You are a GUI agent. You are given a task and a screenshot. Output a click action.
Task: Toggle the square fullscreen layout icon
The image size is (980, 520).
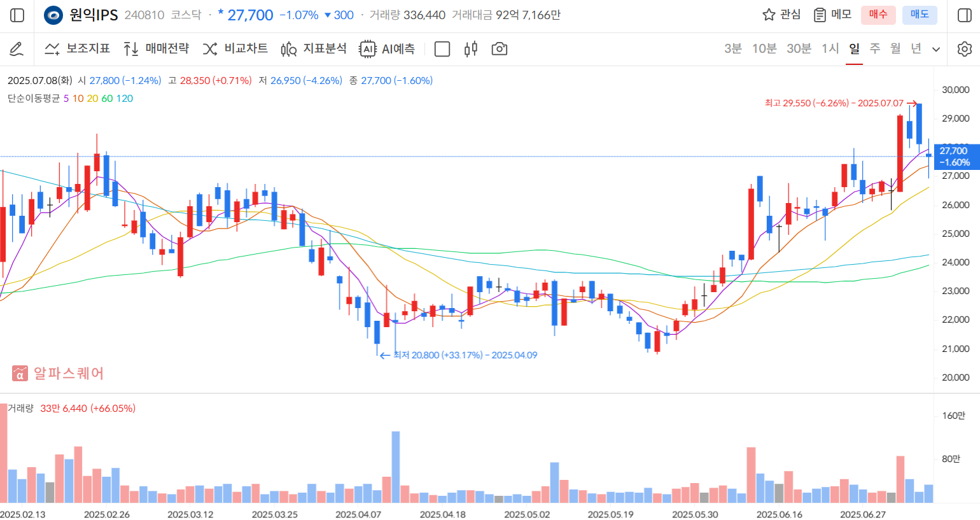coord(442,49)
